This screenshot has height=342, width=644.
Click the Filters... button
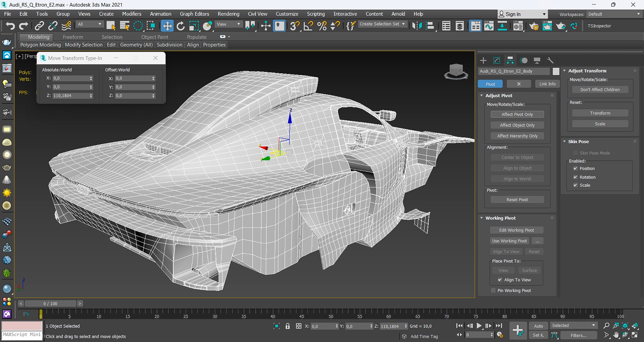click(578, 335)
